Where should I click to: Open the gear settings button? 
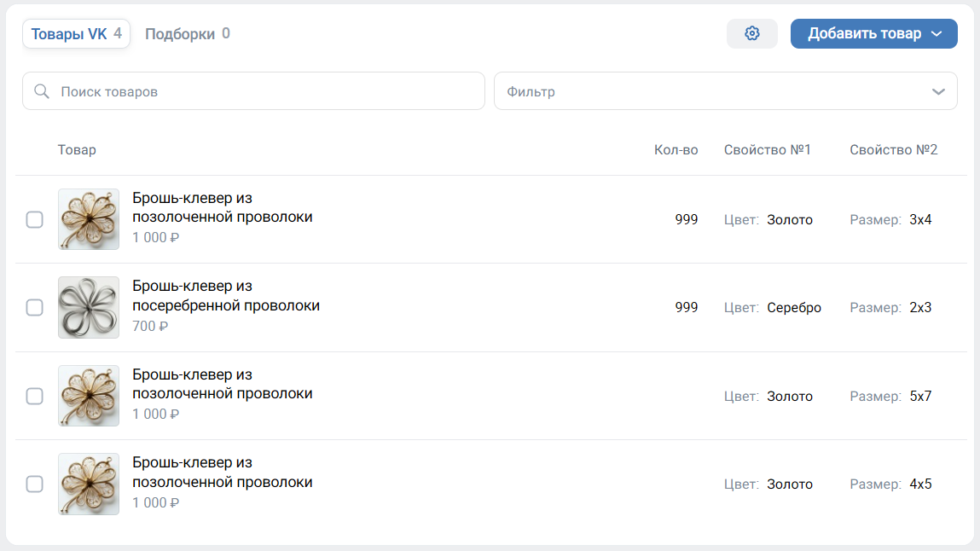point(751,33)
